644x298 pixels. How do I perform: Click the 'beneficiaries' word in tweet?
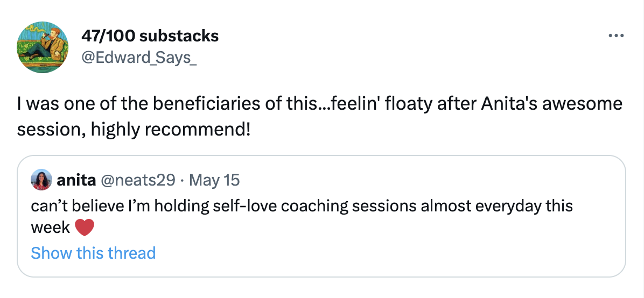tap(206, 103)
